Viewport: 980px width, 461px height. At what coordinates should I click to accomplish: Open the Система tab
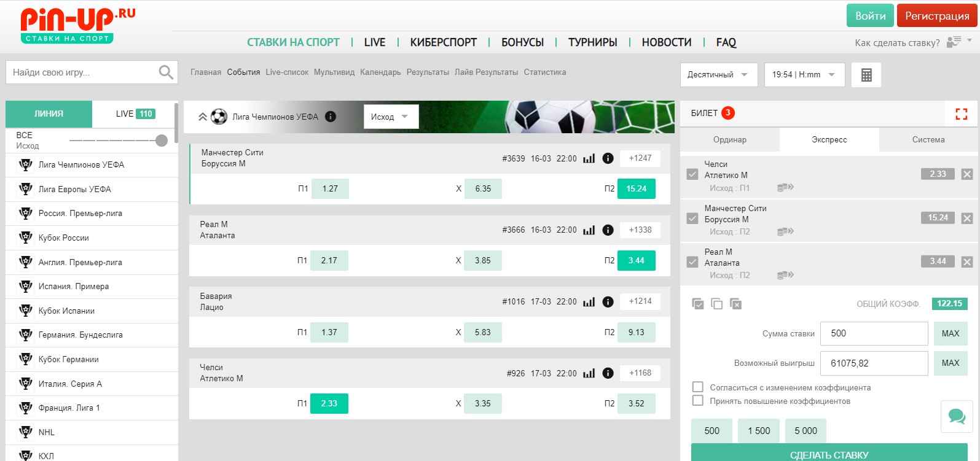(x=928, y=140)
